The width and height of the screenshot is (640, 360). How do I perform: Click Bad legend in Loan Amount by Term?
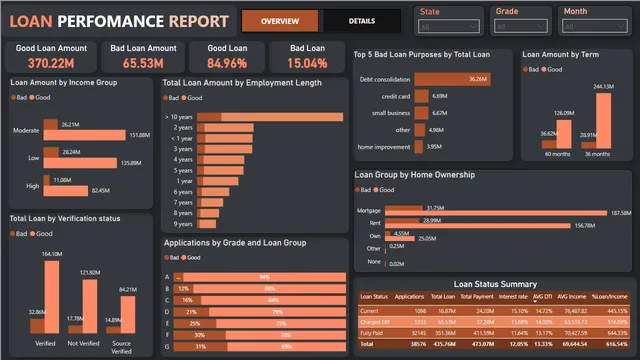[531, 70]
